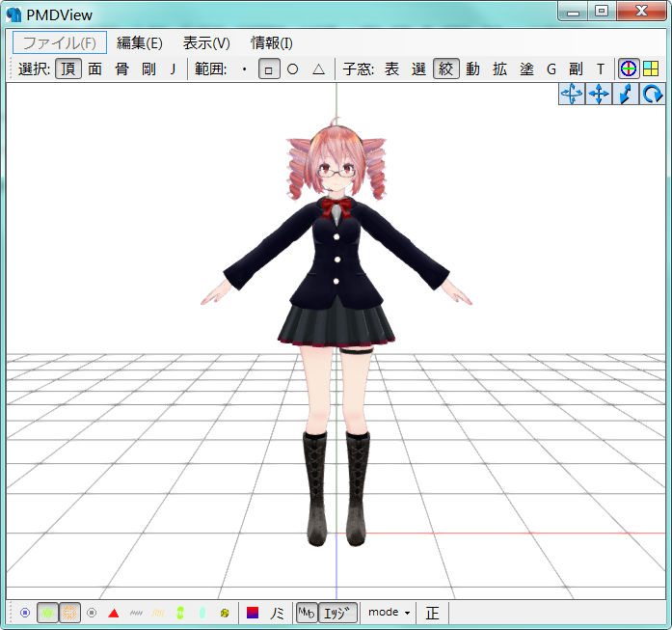
Task: Toggle the エッジ edge display button
Action: pos(338,613)
